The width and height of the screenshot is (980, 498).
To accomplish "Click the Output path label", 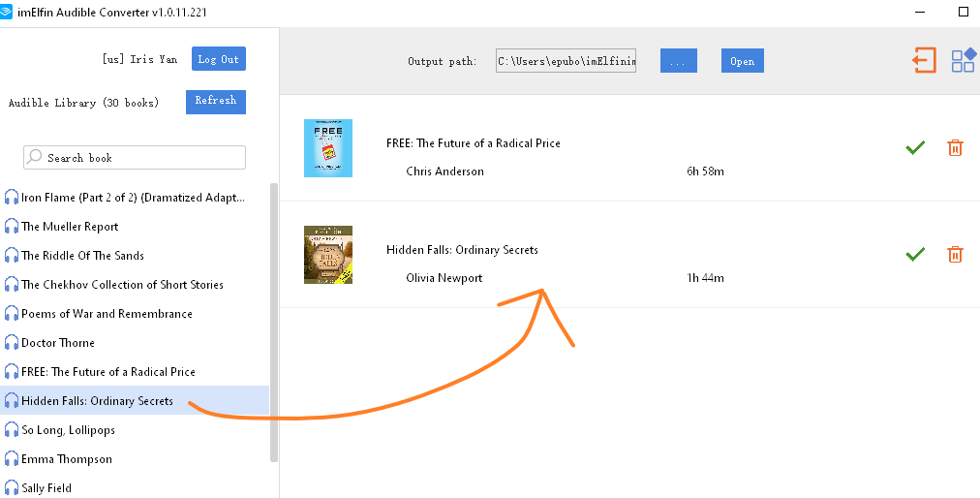I will [442, 61].
